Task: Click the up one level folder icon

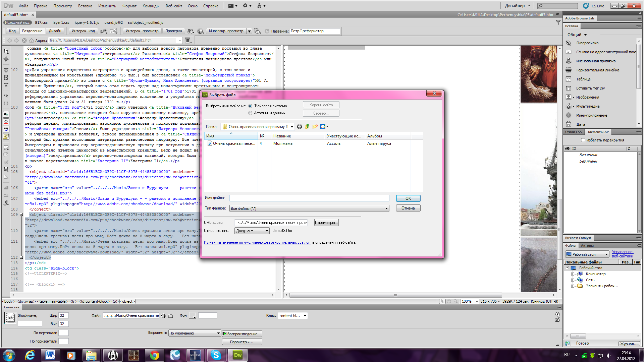Action: 307,127
